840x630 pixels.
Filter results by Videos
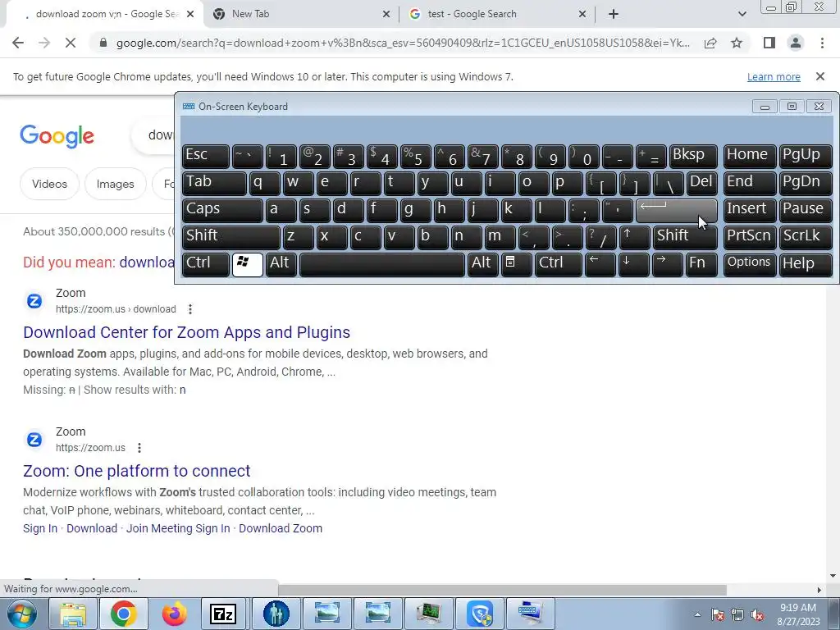[49, 184]
